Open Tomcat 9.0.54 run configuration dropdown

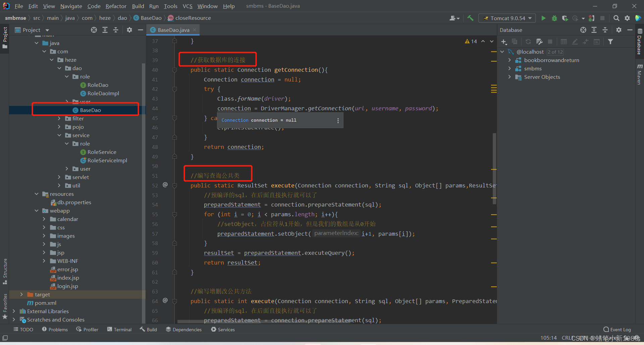pos(507,18)
